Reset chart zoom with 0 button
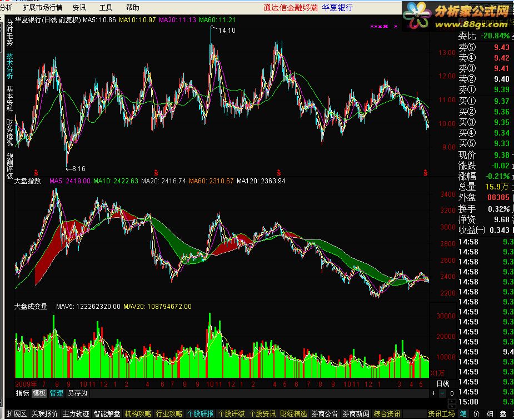Screen dimensions: 514x420 point(452,393)
